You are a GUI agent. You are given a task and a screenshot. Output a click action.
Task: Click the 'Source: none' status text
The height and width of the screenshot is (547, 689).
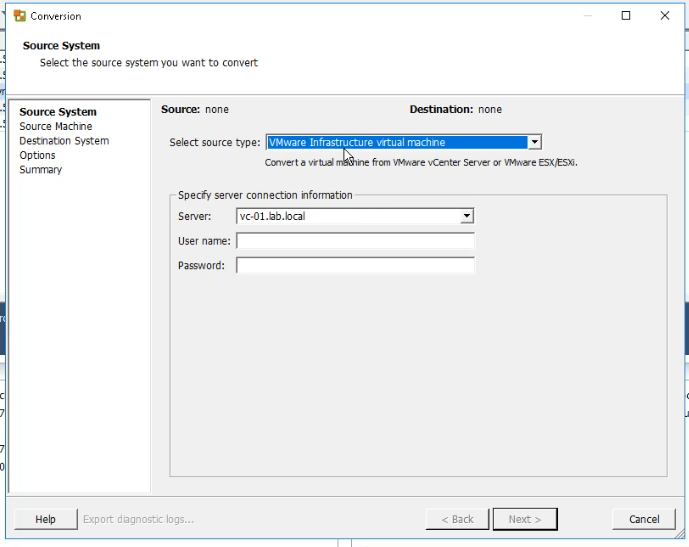pyautogui.click(x=195, y=109)
